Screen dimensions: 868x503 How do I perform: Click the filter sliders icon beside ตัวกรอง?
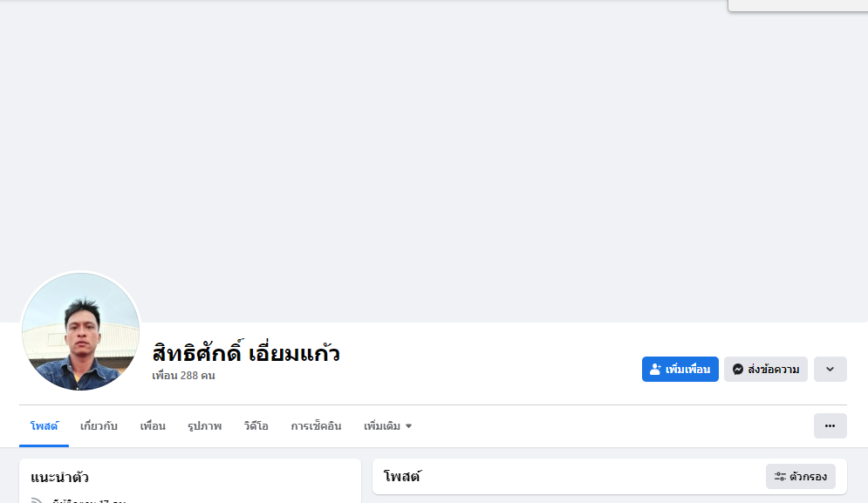[780, 477]
